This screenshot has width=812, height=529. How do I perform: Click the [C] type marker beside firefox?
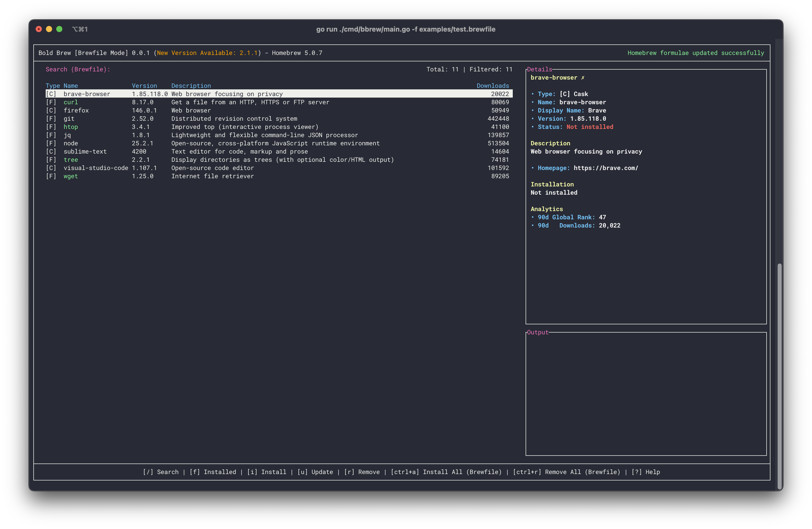coord(51,110)
